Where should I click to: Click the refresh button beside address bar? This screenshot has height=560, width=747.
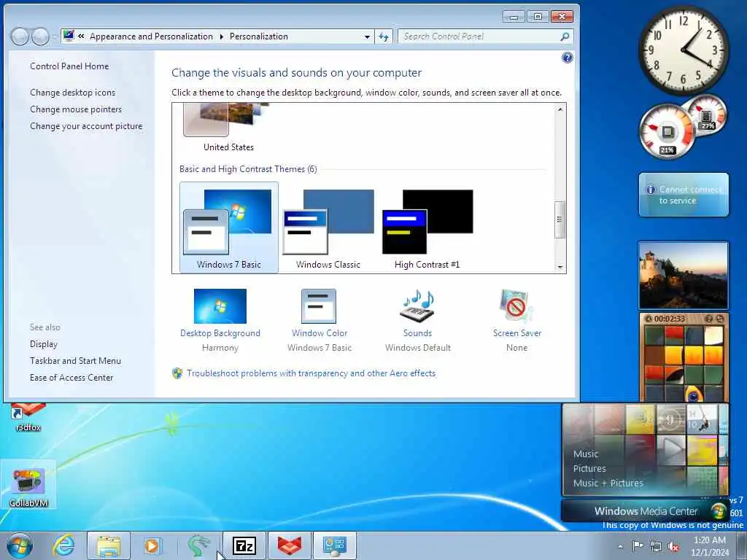[x=384, y=36]
